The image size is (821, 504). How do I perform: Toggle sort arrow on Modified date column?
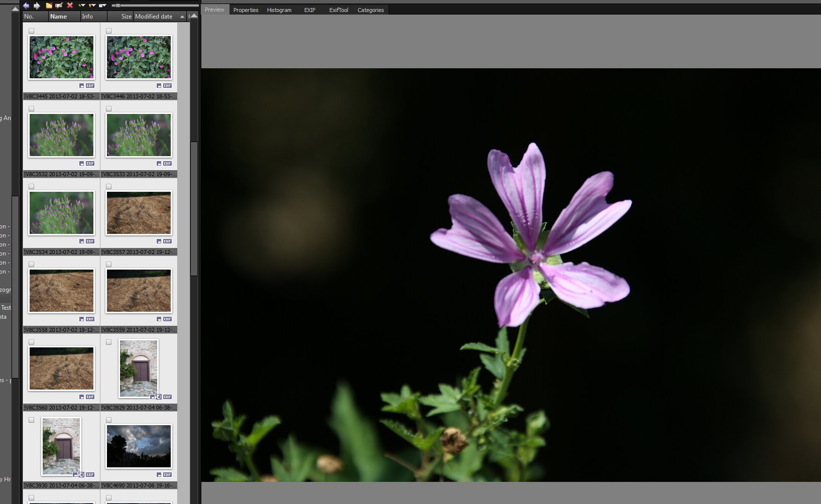tap(182, 17)
